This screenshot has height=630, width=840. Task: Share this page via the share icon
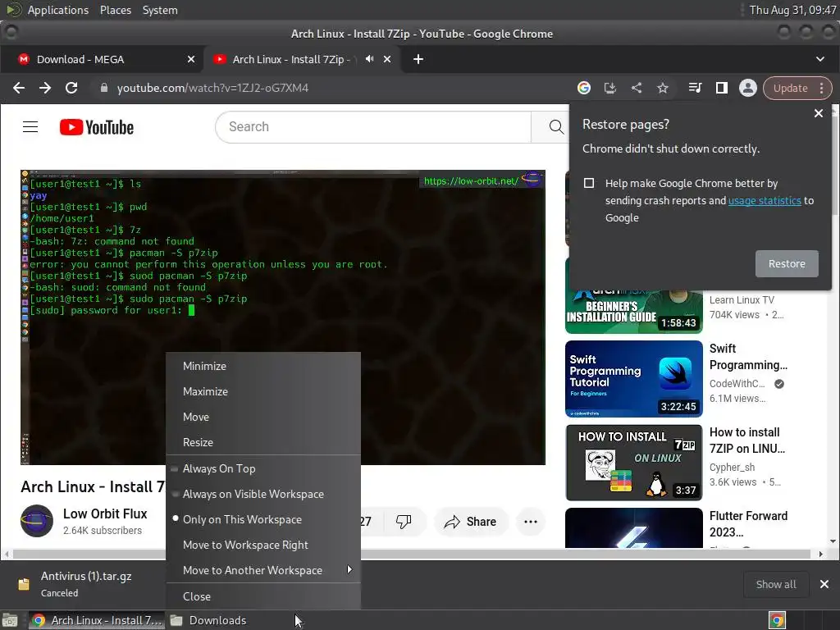tap(637, 88)
